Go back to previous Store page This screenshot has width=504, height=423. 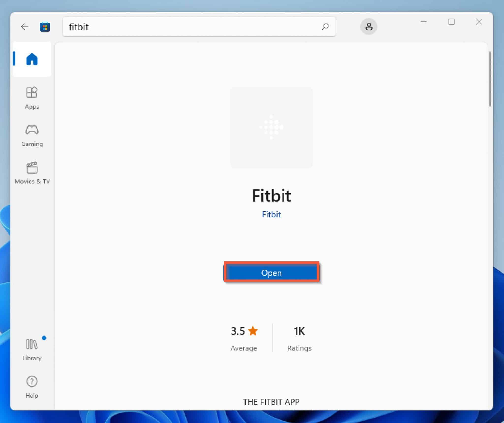(24, 27)
